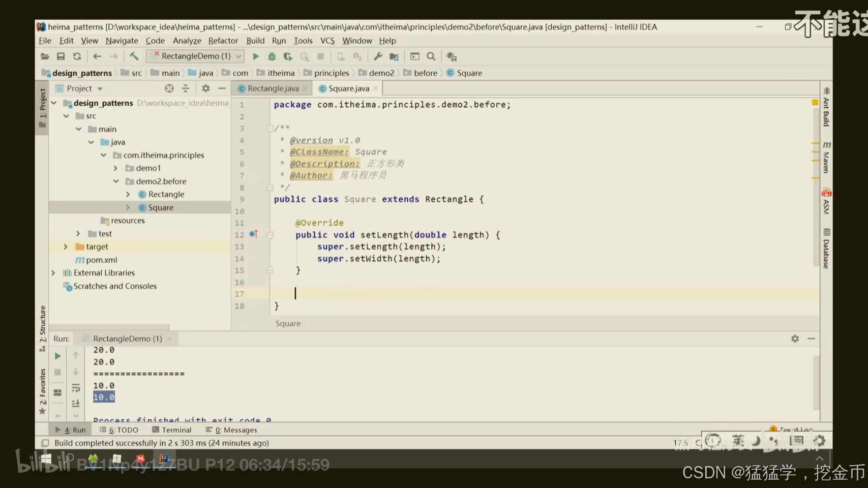Image resolution: width=868 pixels, height=488 pixels.
Task: Navigate forward with the right arrow
Action: pyautogui.click(x=114, y=56)
